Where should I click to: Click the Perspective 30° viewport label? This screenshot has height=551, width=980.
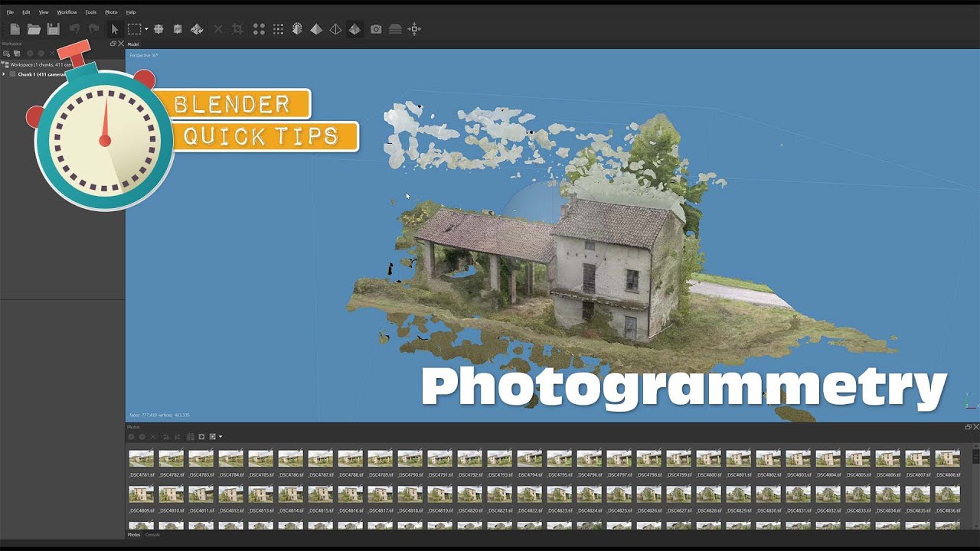click(144, 56)
